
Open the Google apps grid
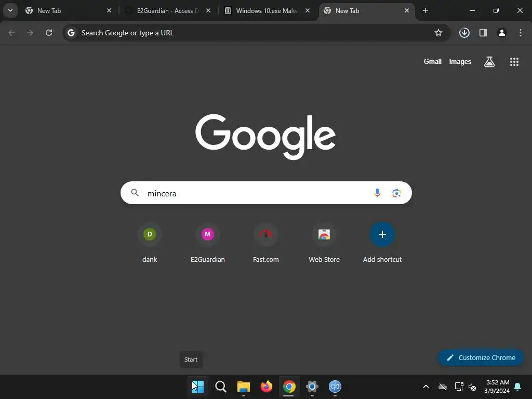[x=514, y=62]
